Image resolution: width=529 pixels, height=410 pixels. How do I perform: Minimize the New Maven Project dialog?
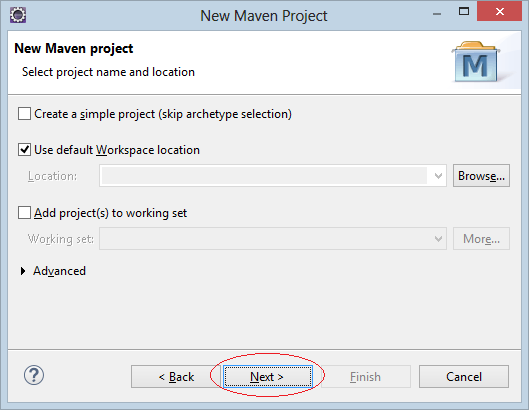tap(437, 14)
